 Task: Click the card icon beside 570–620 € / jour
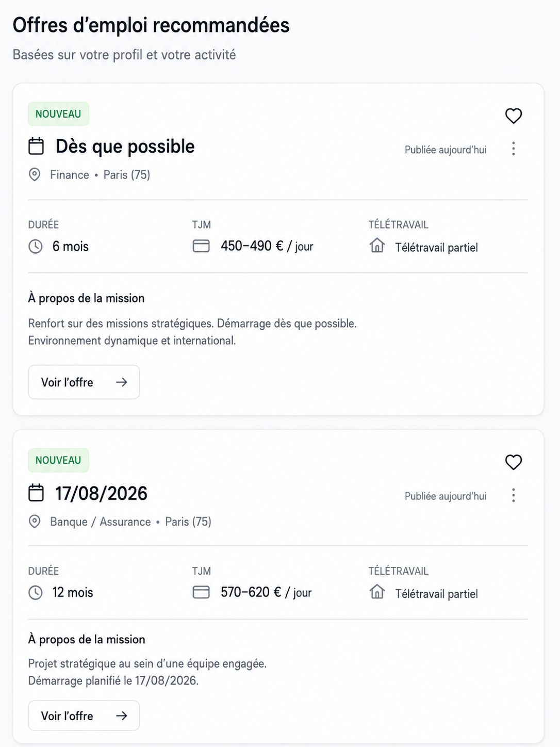[201, 592]
